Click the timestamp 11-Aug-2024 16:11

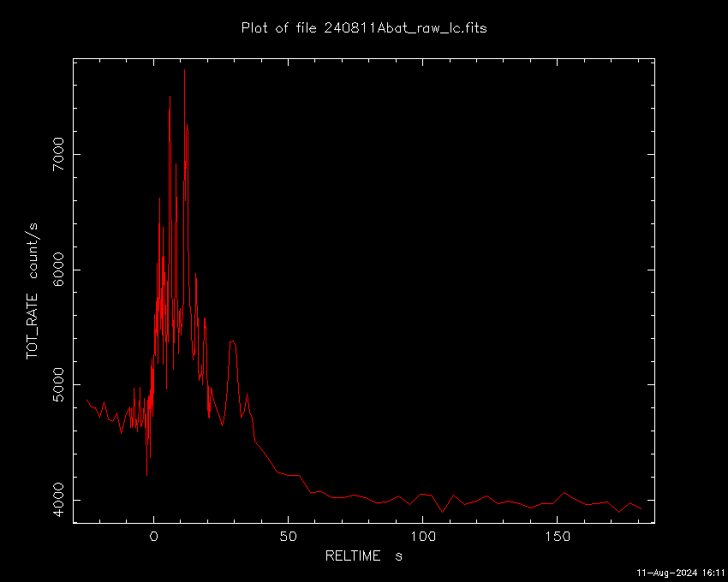pyautogui.click(x=680, y=573)
